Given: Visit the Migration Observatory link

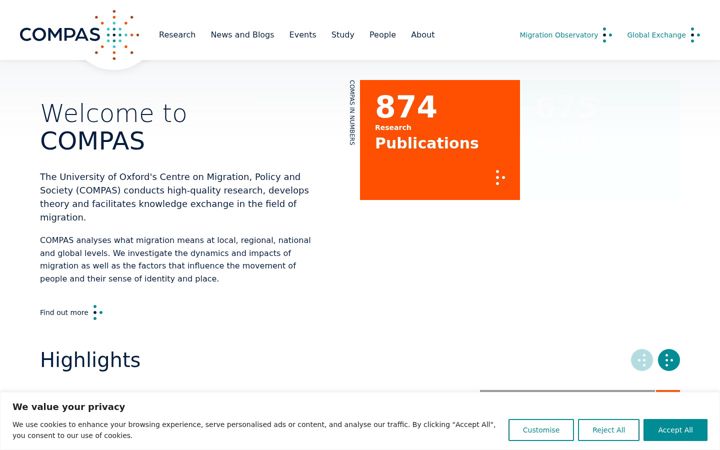Looking at the screenshot, I should click(x=559, y=35).
